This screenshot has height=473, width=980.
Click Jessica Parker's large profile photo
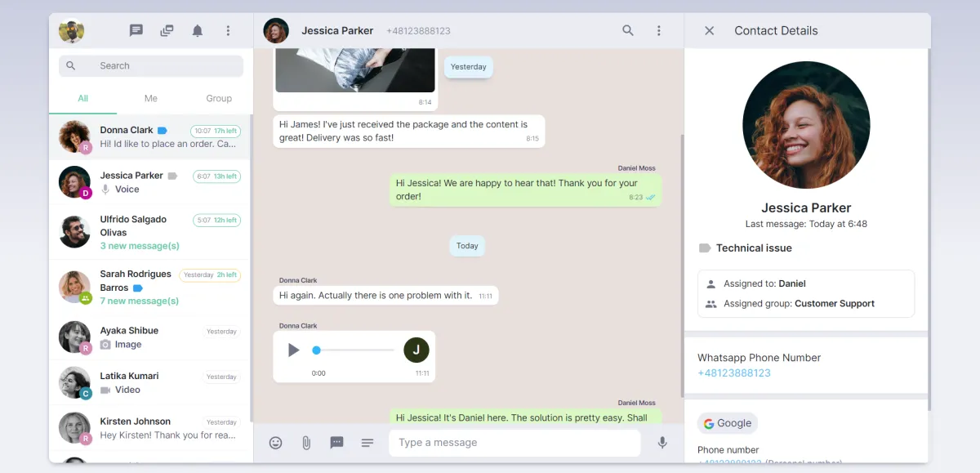[806, 125]
